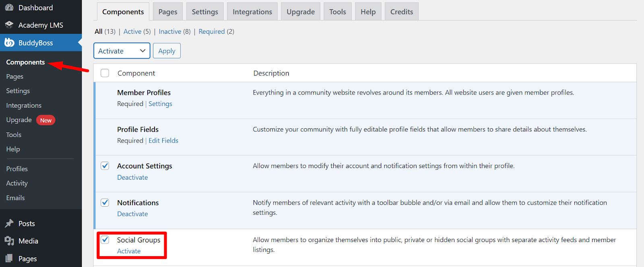The image size is (644, 267).
Task: Filter components by Inactive
Action: click(170, 31)
